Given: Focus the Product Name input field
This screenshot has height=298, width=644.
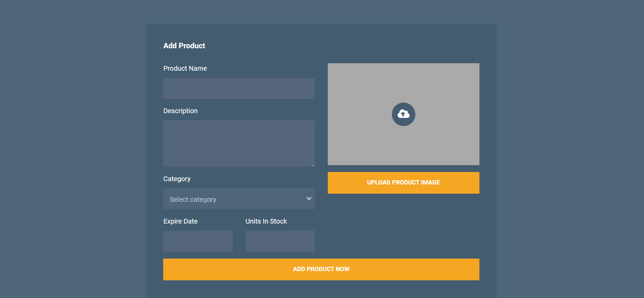Looking at the screenshot, I should [x=239, y=88].
